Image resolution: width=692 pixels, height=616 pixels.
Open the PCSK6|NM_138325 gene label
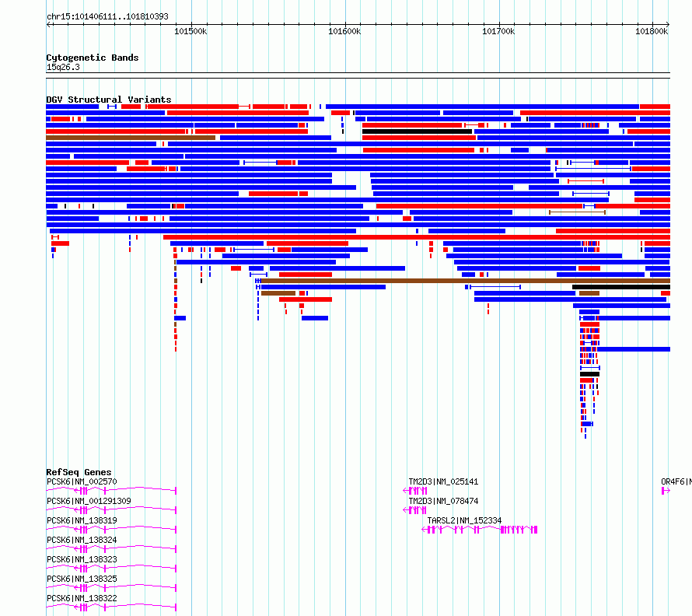[82, 579]
